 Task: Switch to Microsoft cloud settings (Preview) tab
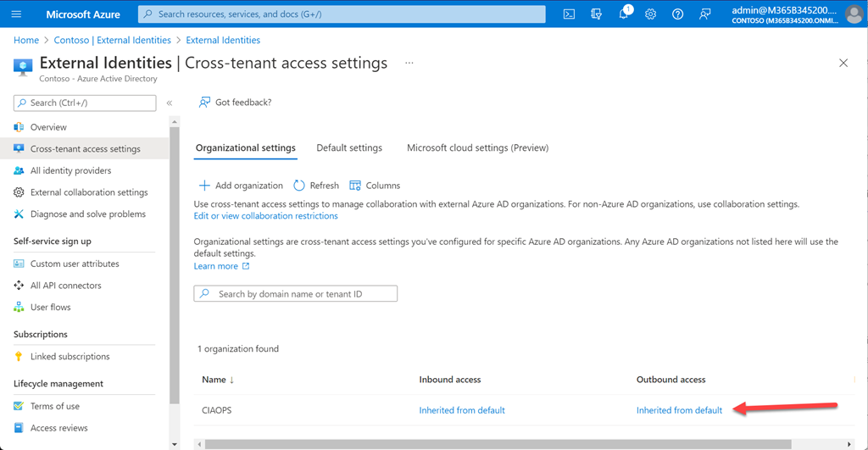[x=477, y=147]
